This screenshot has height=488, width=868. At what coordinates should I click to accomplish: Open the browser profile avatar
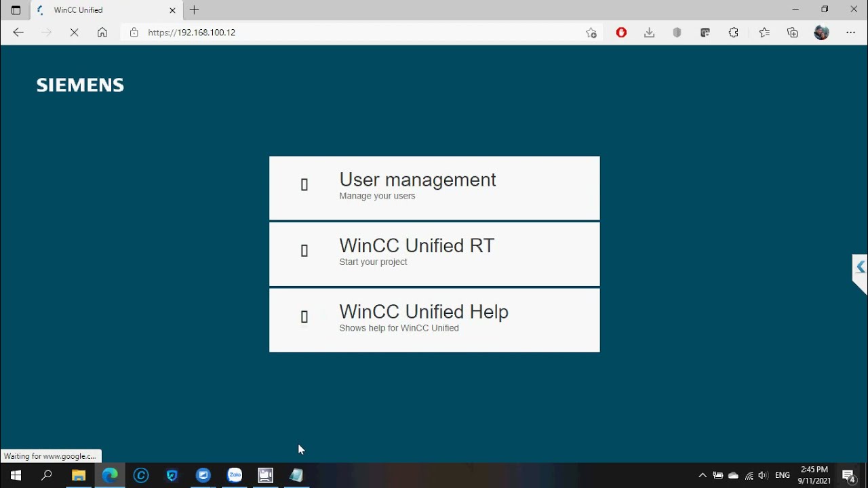click(x=821, y=32)
